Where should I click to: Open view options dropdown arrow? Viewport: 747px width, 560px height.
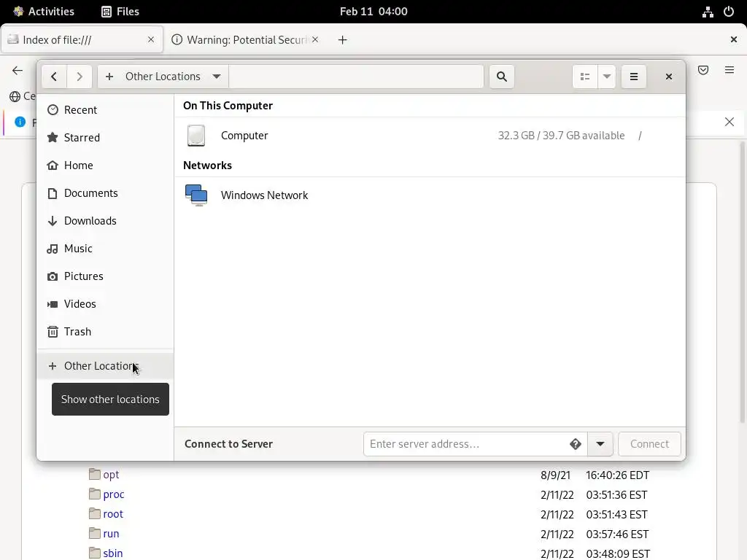(606, 77)
